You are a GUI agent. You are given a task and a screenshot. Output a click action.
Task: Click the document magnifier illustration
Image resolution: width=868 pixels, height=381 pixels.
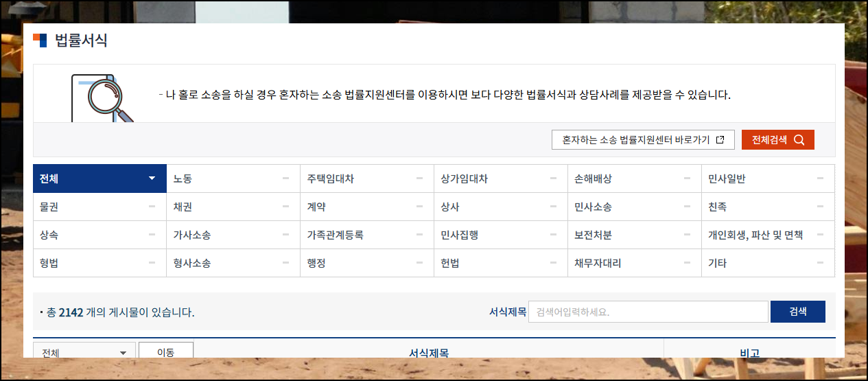[102, 98]
